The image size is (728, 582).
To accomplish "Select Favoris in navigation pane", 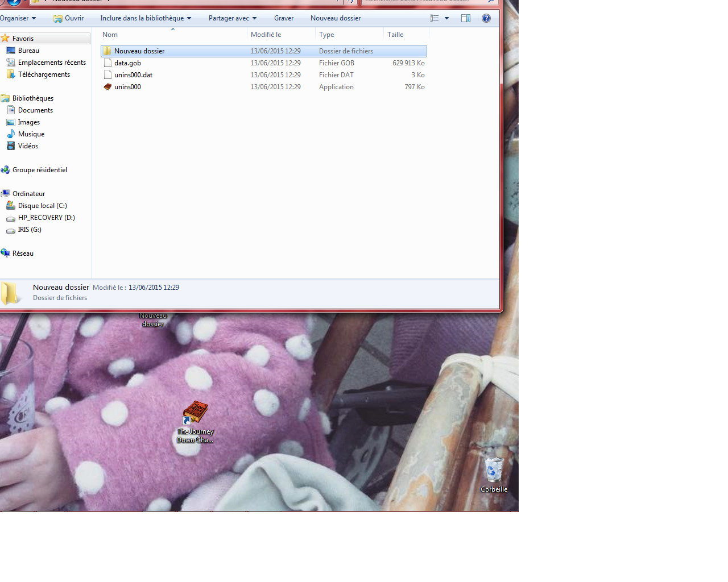I will point(23,39).
